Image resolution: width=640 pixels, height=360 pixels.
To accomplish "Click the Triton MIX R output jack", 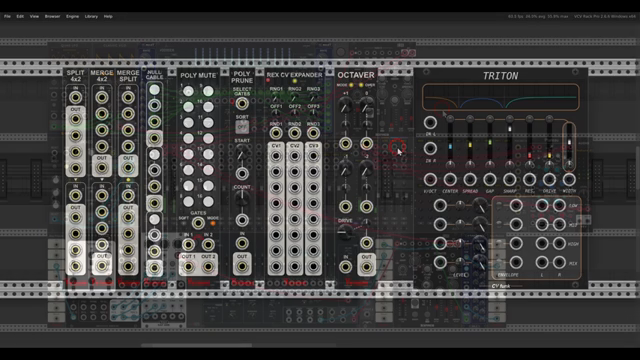I will click(559, 262).
